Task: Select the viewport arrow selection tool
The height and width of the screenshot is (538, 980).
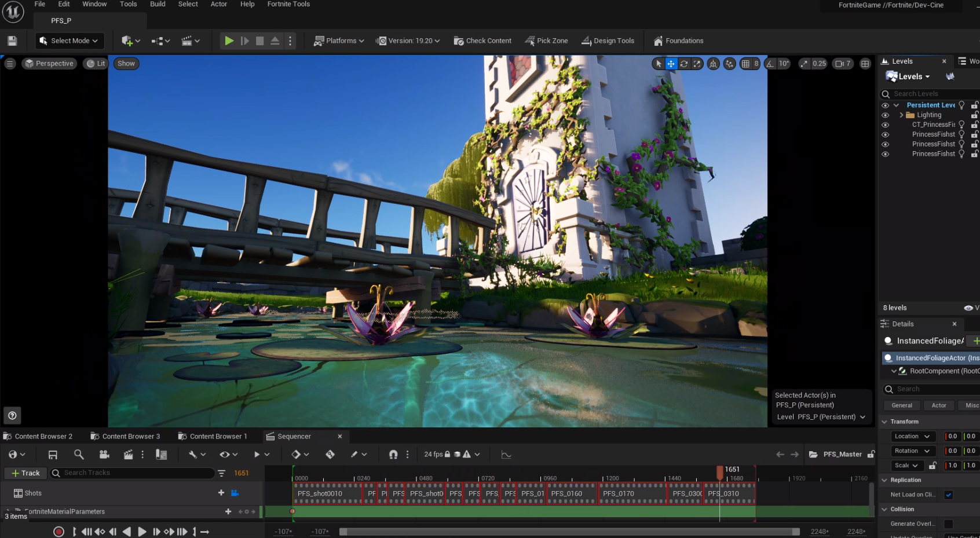Action: click(x=659, y=63)
